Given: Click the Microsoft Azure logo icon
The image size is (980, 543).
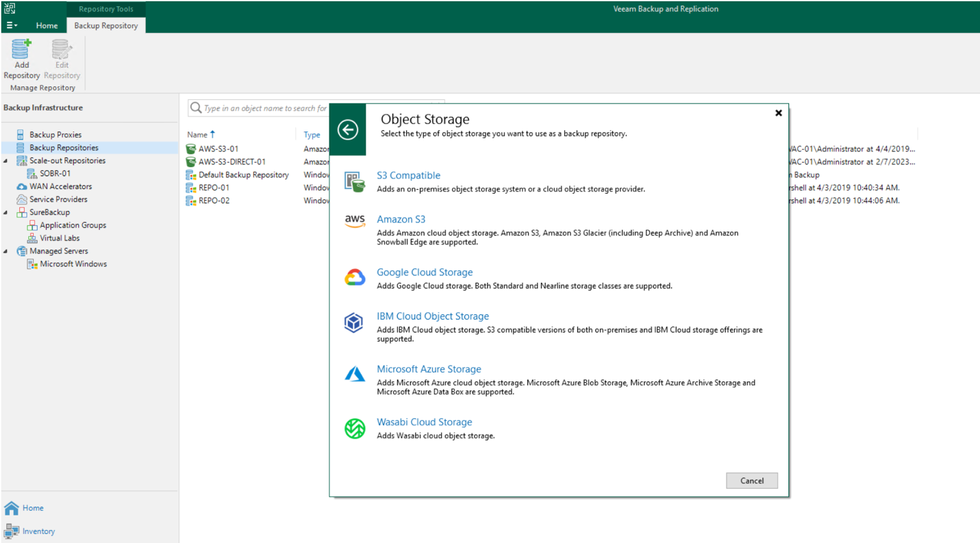Looking at the screenshot, I should 355,375.
